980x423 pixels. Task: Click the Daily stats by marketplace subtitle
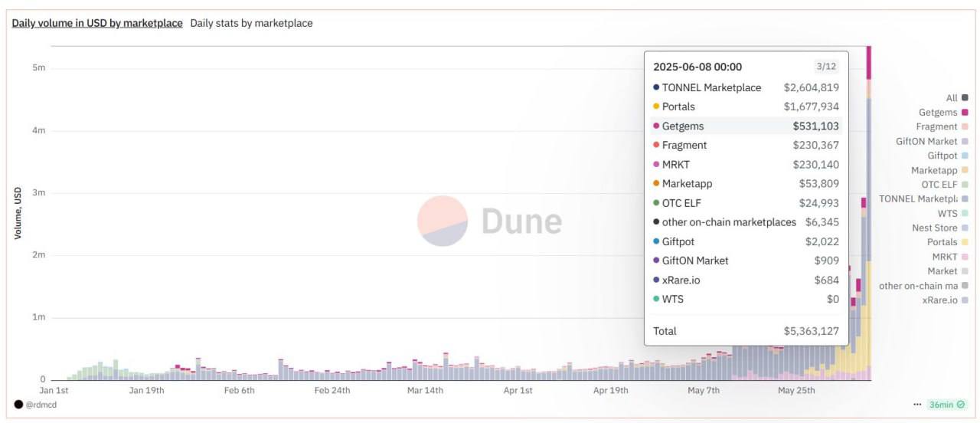251,23
